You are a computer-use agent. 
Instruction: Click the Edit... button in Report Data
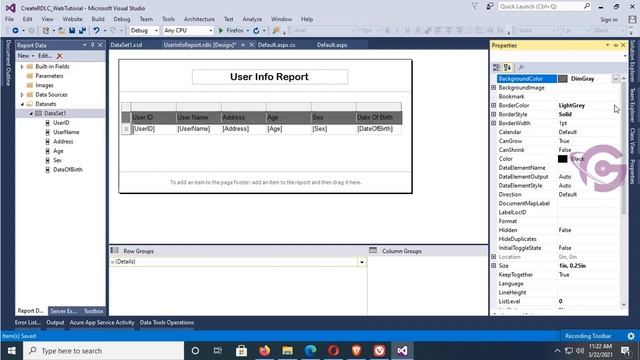tap(45, 56)
